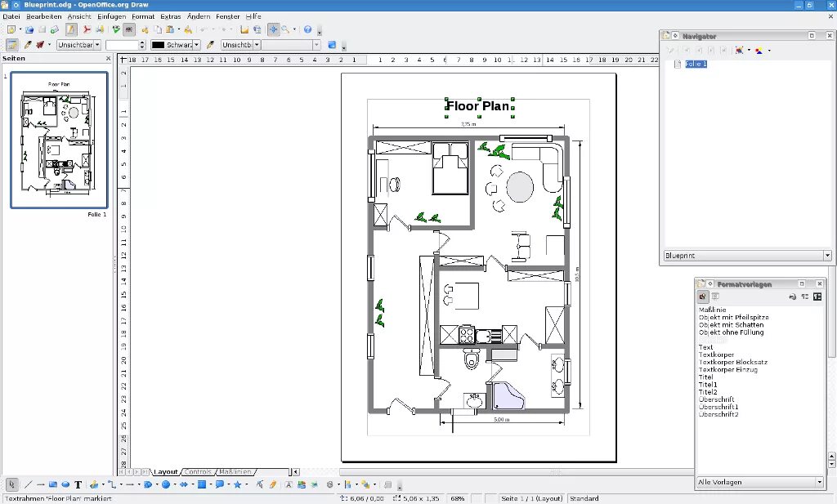Select Objekt mit Schatten style
Screen dimensions: 837x504
[731, 324]
